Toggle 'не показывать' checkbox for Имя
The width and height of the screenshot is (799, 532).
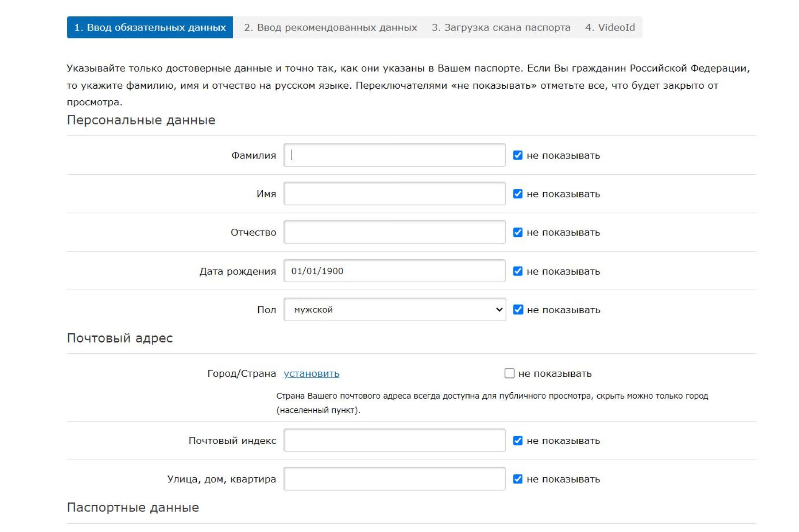click(518, 194)
